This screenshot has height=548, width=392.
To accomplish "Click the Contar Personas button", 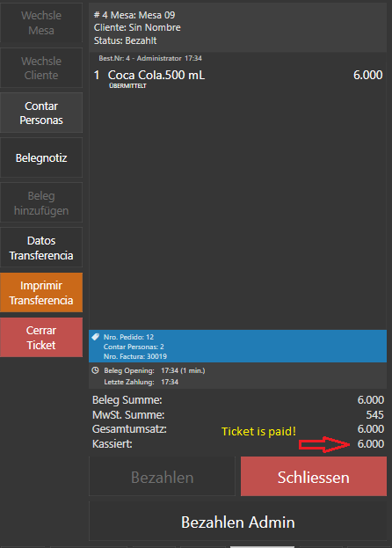I will pos(41,113).
